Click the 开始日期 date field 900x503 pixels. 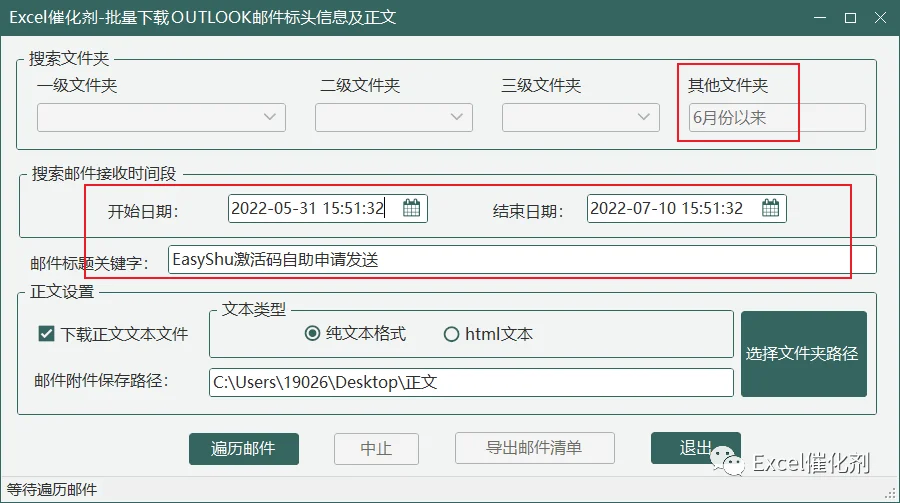328,208
